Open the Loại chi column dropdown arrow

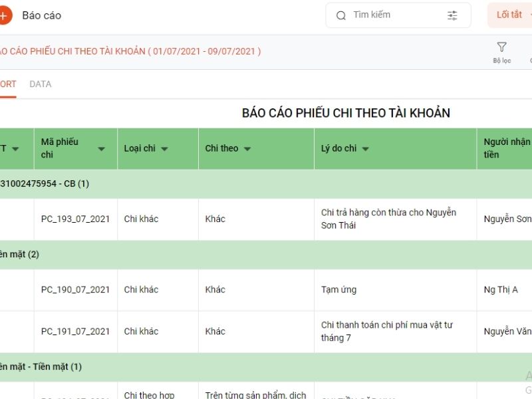(164, 148)
